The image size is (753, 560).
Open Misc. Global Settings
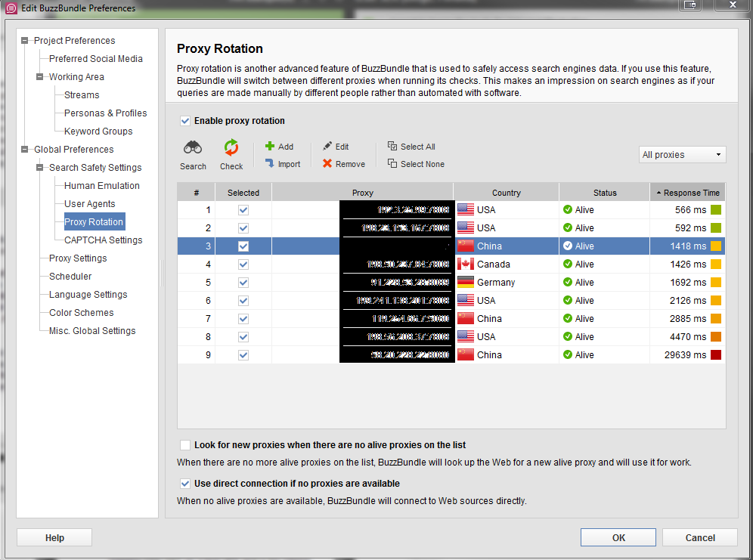click(x=92, y=331)
